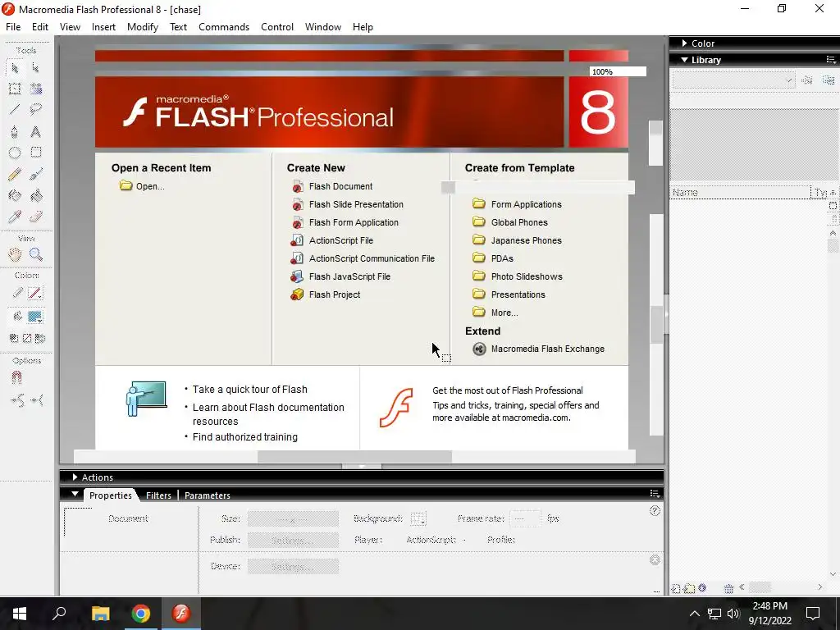Choose the Pencil tool
Image resolution: width=840 pixels, height=630 pixels.
pos(15,174)
